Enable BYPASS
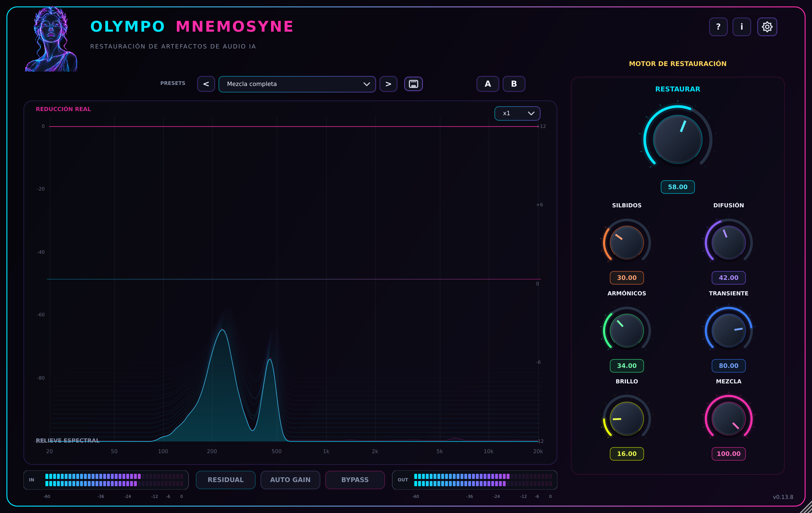Viewport: 812px width, 513px height. tap(355, 480)
